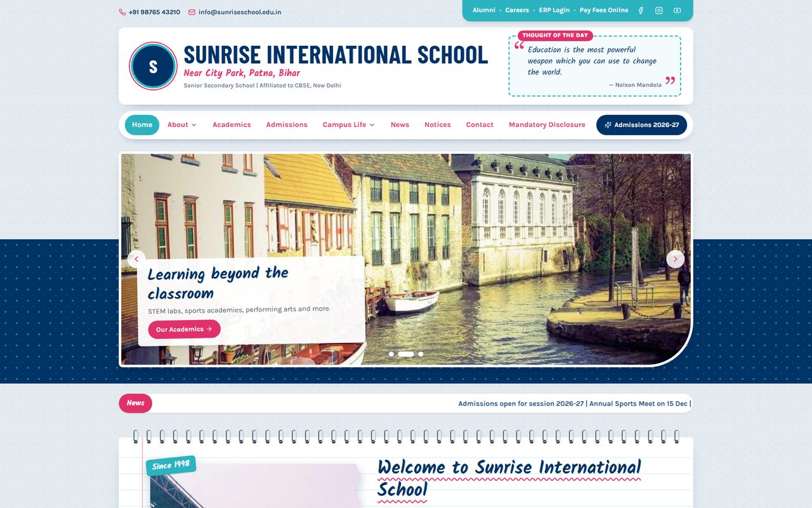Click the Thought of the Day badge
This screenshot has width=812, height=508.
[555, 36]
